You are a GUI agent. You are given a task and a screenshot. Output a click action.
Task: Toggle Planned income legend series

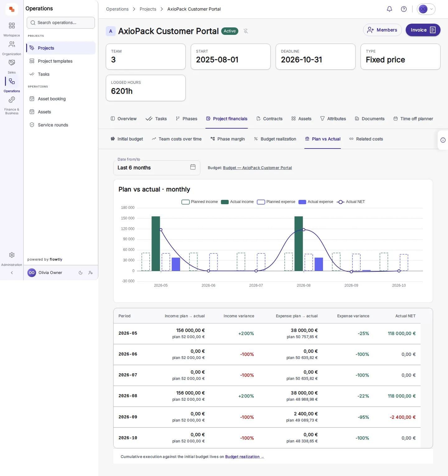click(x=200, y=202)
